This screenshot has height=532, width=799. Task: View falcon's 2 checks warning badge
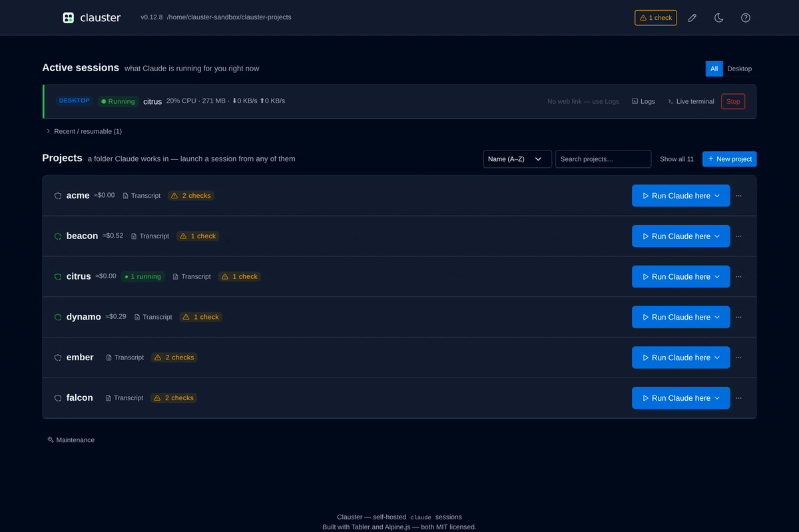point(174,398)
